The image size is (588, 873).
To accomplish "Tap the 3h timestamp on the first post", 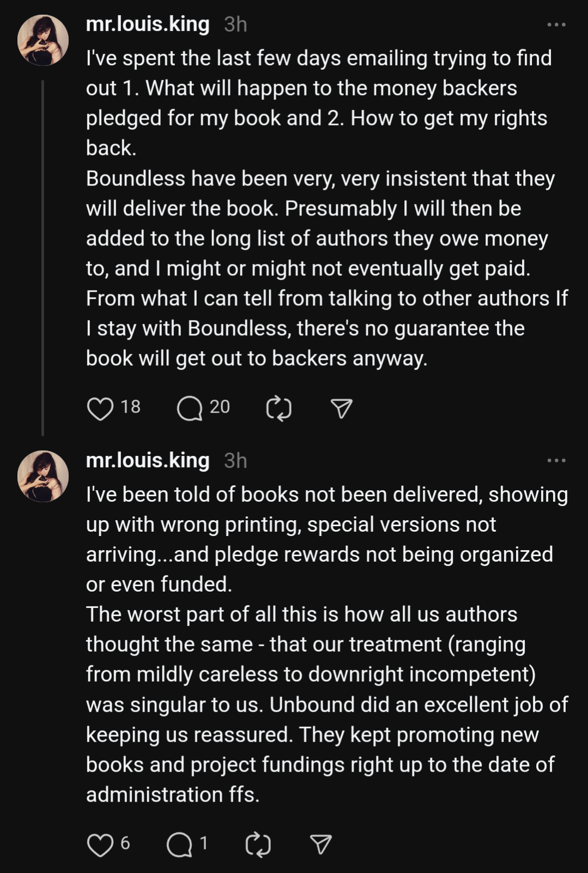I will click(235, 25).
